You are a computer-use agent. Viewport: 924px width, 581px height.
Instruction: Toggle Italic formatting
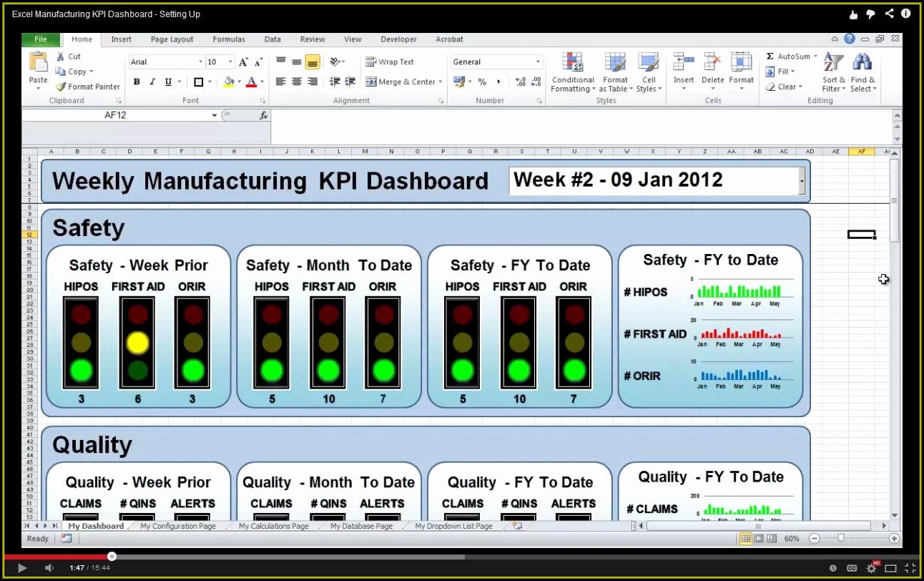point(152,82)
